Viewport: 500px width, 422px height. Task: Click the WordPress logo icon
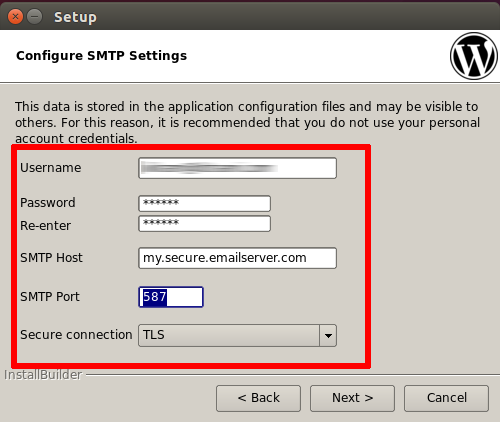click(474, 56)
